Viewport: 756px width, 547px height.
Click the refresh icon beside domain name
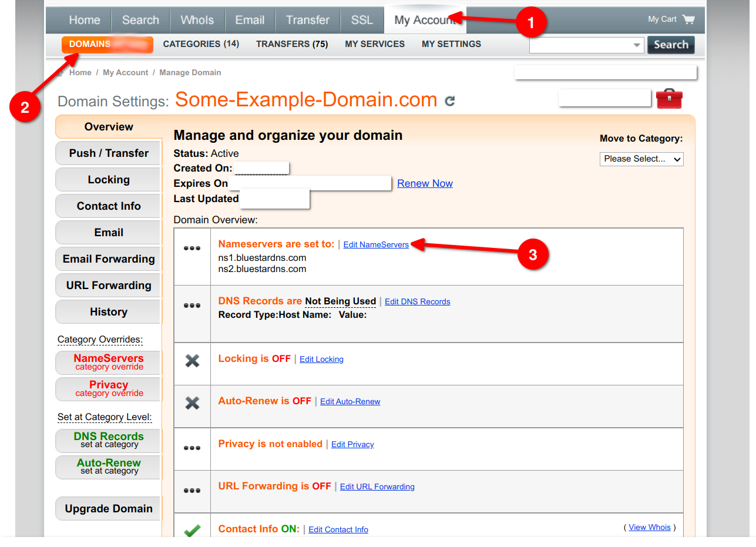[x=450, y=101]
